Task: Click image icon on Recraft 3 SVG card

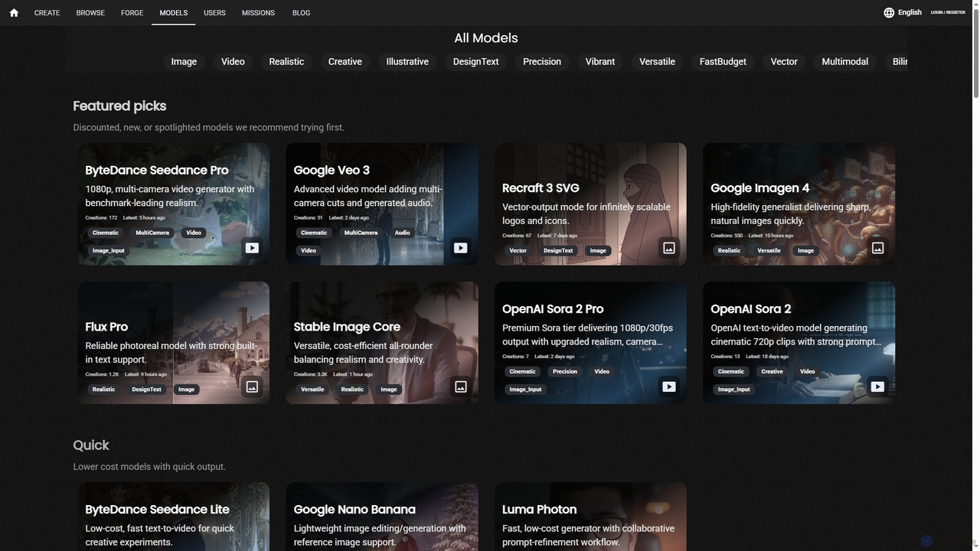Action: point(669,248)
